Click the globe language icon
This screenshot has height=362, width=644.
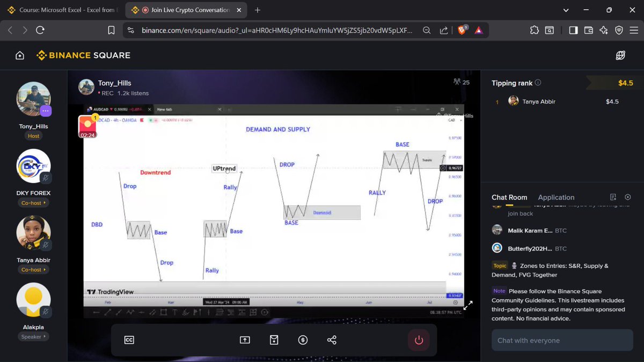[621, 55]
